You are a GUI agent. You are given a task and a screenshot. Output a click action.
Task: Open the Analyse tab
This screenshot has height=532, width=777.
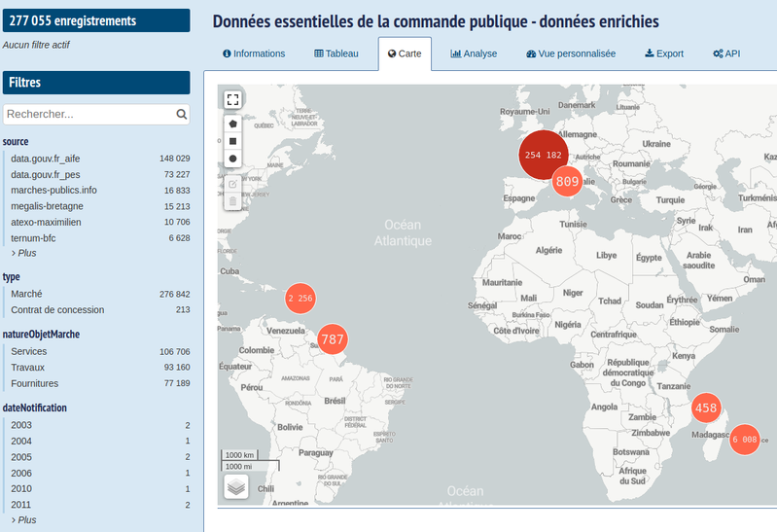coord(474,53)
